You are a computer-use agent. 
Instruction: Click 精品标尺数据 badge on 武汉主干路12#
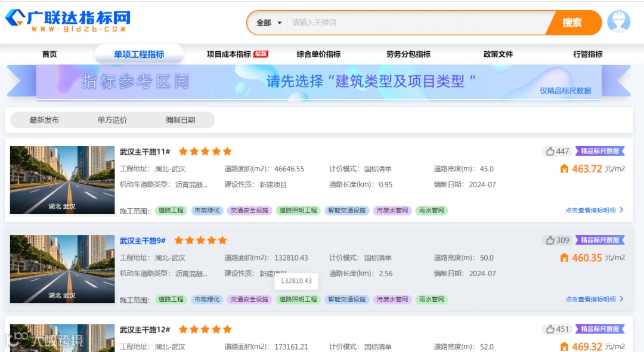[x=600, y=329]
